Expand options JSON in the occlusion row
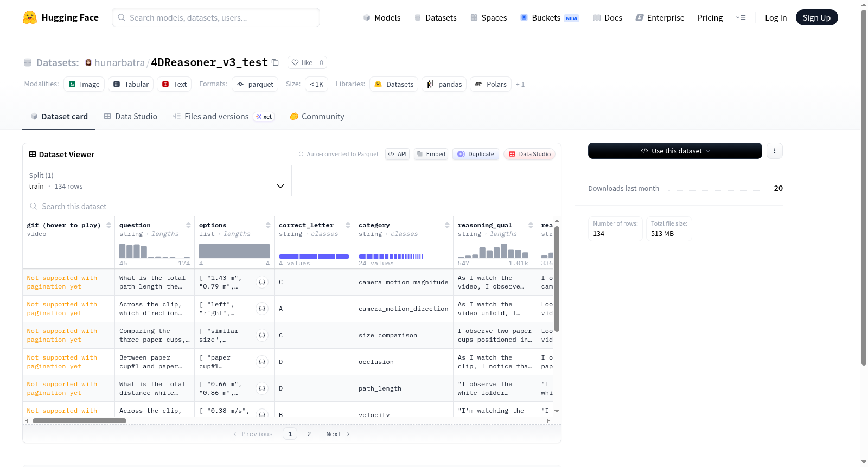The height and width of the screenshot is (467, 868). (262, 362)
